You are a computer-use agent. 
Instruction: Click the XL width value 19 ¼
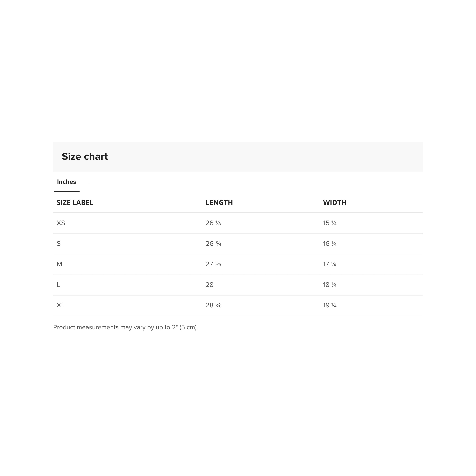click(x=330, y=305)
